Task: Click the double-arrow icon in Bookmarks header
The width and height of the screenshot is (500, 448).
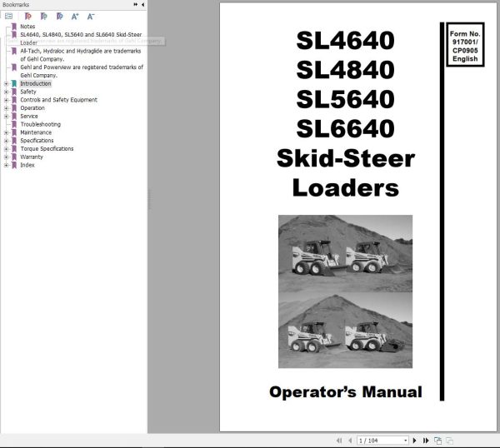Action: [136, 4]
